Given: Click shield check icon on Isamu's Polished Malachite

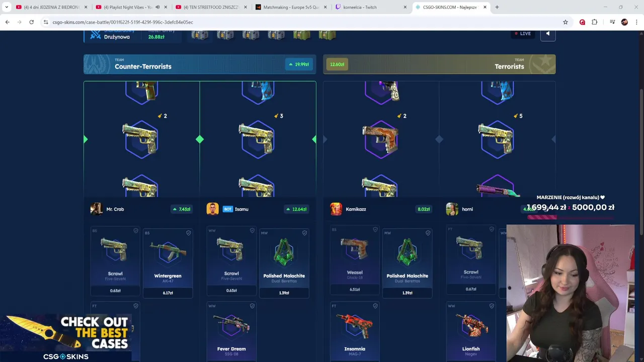Looking at the screenshot, I should pos(304,233).
